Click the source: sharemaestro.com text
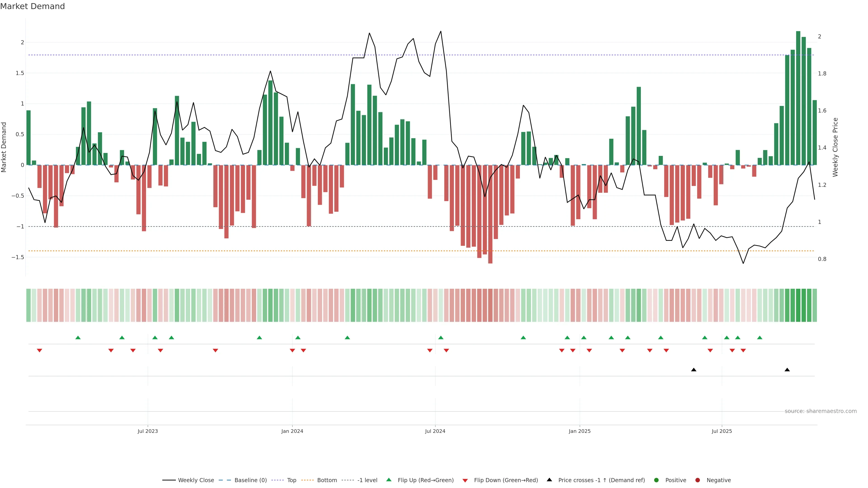The height and width of the screenshot is (488, 868). 821,411
